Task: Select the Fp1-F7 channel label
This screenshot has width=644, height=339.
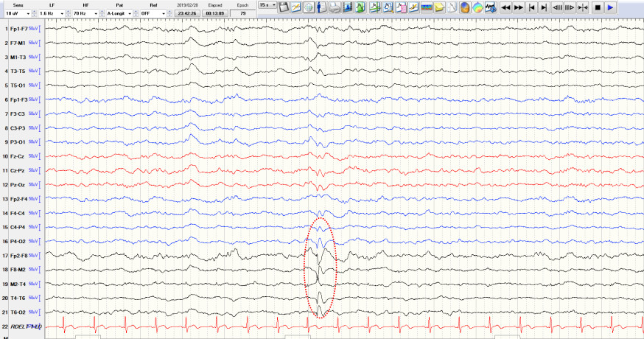Action: tap(16, 29)
